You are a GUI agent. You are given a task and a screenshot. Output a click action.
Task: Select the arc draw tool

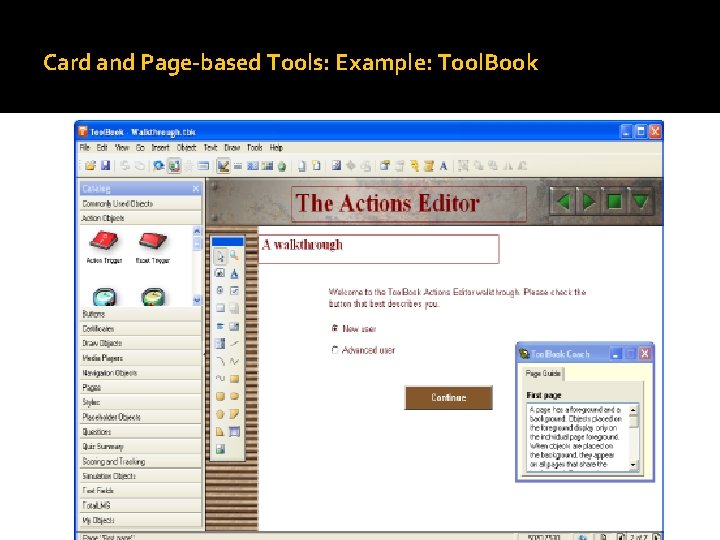[x=220, y=361]
